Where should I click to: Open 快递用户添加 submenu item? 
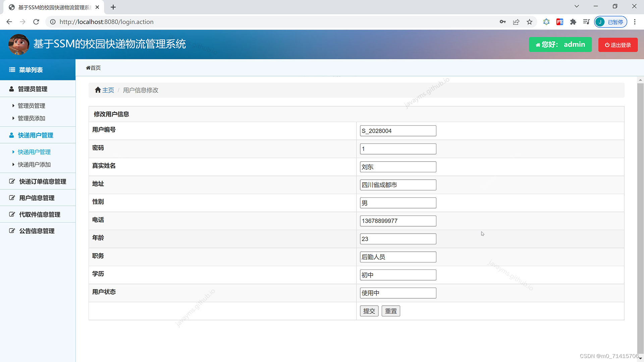(34, 165)
